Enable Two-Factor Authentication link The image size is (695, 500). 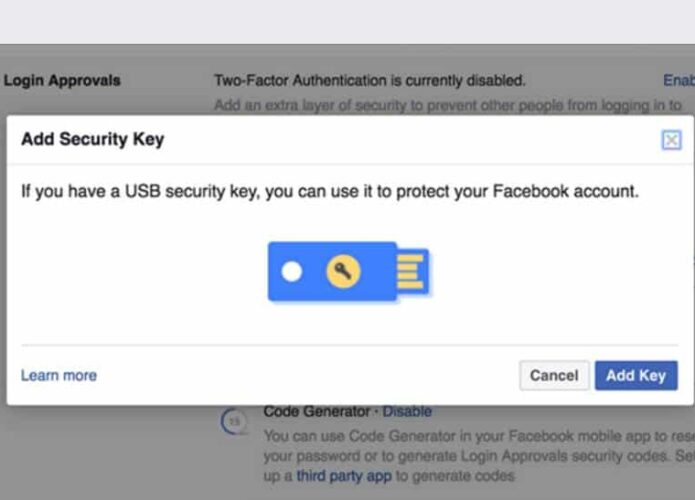pyautogui.click(x=679, y=80)
